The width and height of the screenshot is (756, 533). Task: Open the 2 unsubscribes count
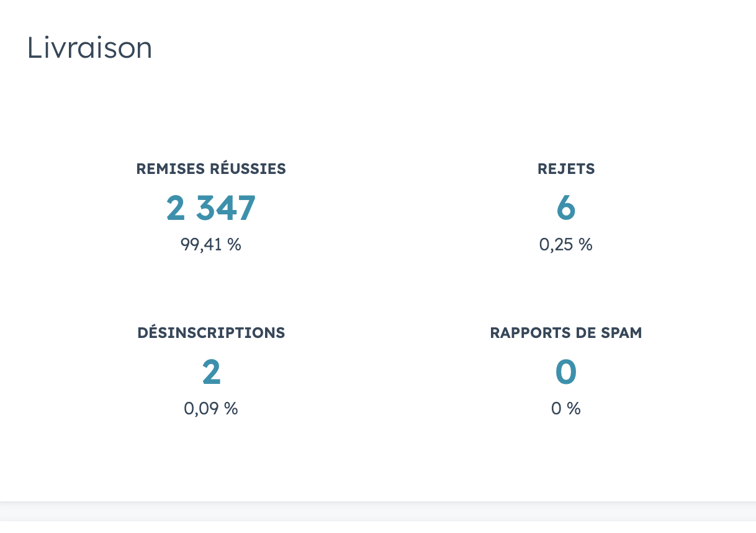tap(211, 373)
